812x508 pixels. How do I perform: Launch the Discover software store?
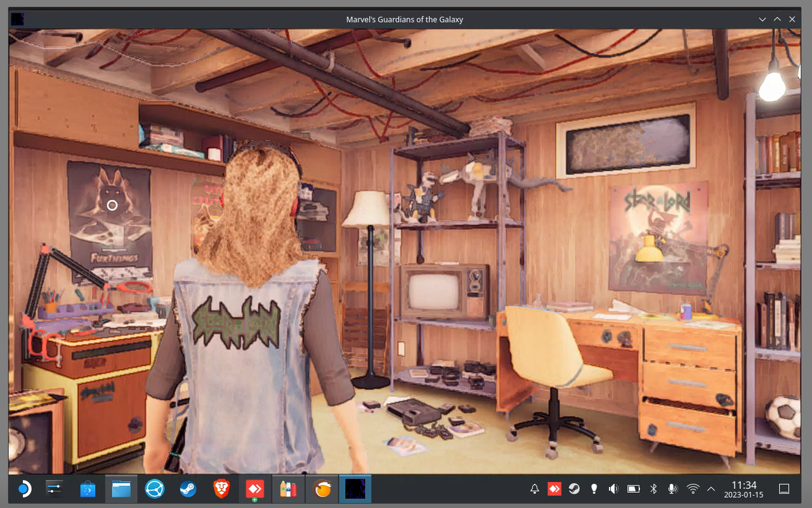(88, 489)
